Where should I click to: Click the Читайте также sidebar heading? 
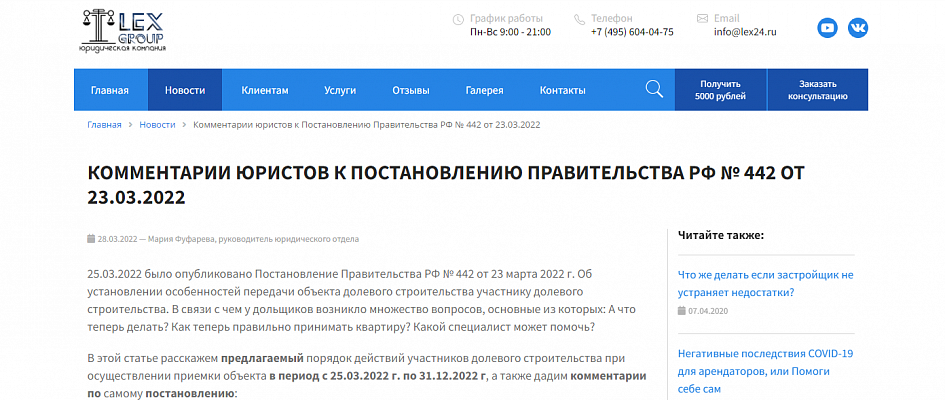tap(721, 235)
